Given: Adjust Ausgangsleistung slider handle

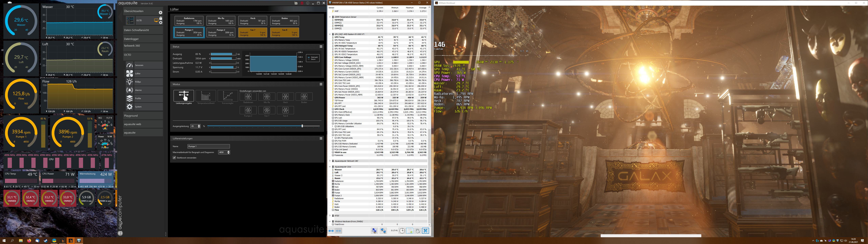Looking at the screenshot, I should [x=302, y=126].
